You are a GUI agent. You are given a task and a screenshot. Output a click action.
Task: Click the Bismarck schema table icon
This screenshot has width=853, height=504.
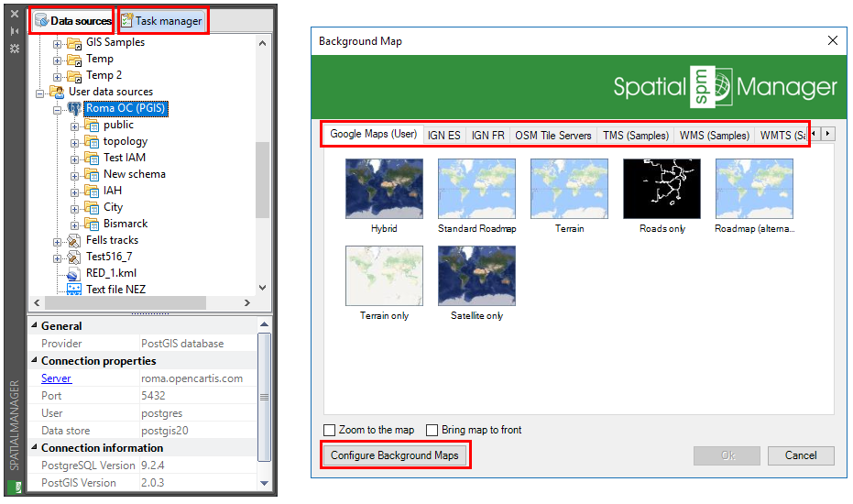(91, 224)
